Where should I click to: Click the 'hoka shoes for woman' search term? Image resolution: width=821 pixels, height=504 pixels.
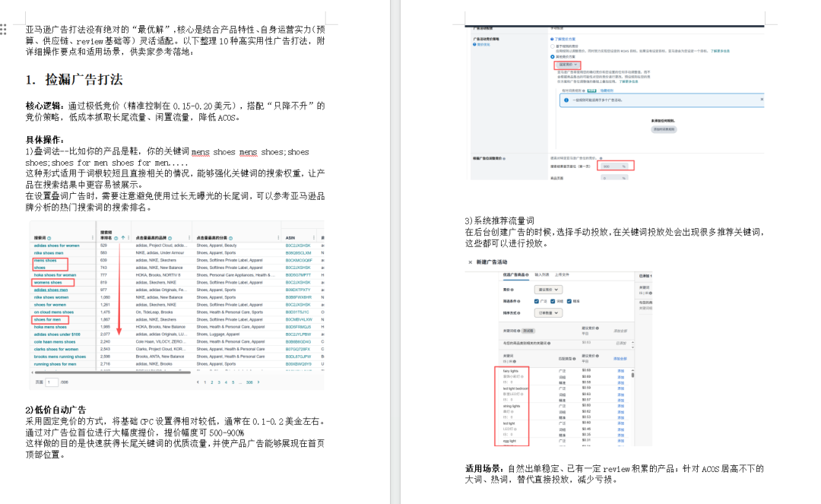[55, 274]
